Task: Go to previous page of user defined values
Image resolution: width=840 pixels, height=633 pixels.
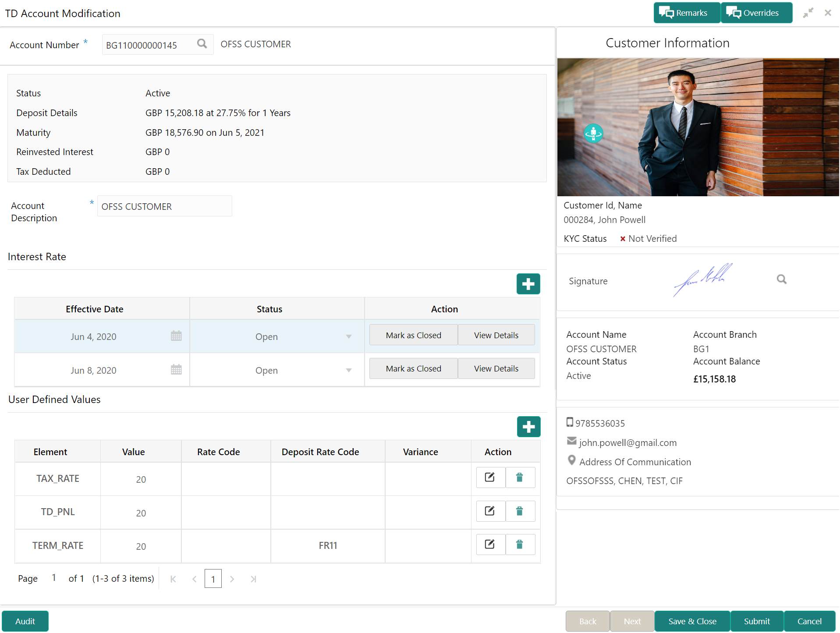Action: point(194,579)
